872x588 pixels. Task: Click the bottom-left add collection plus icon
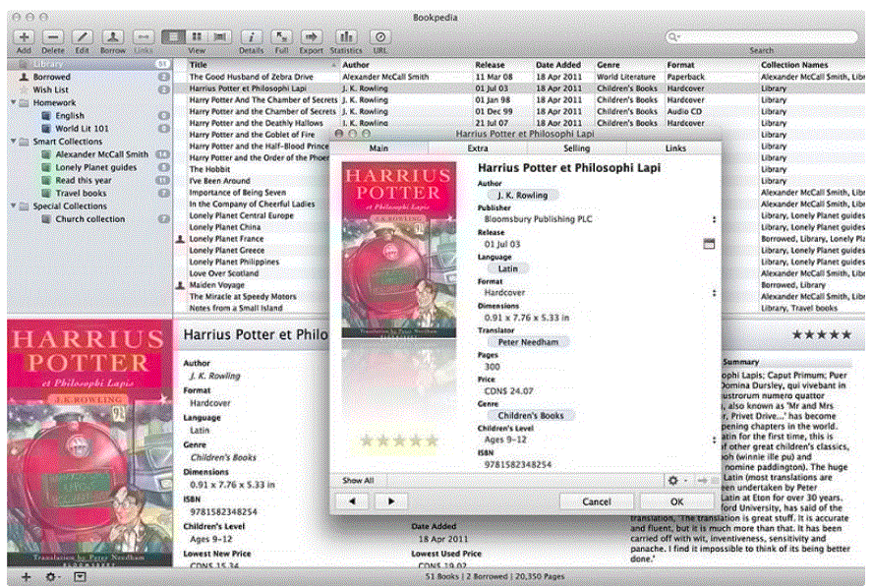point(26,577)
